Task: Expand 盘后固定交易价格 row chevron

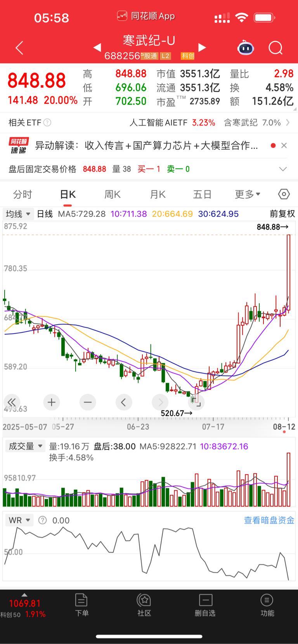Action: point(283,169)
